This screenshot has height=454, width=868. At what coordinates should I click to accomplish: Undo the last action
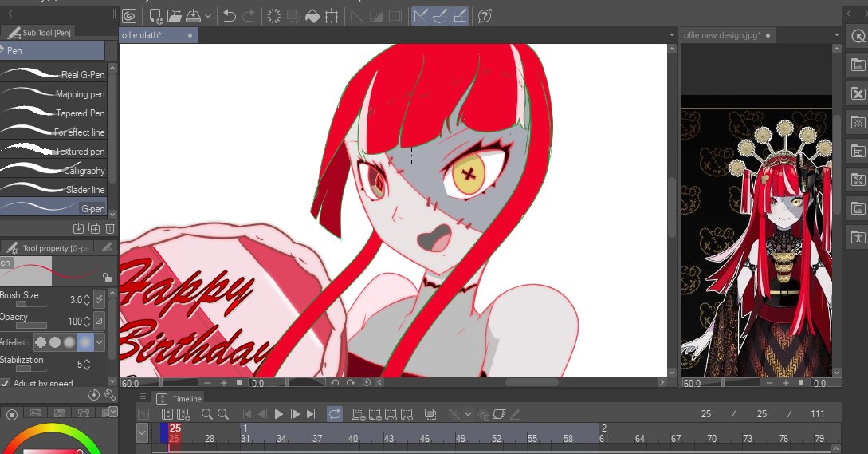click(230, 16)
